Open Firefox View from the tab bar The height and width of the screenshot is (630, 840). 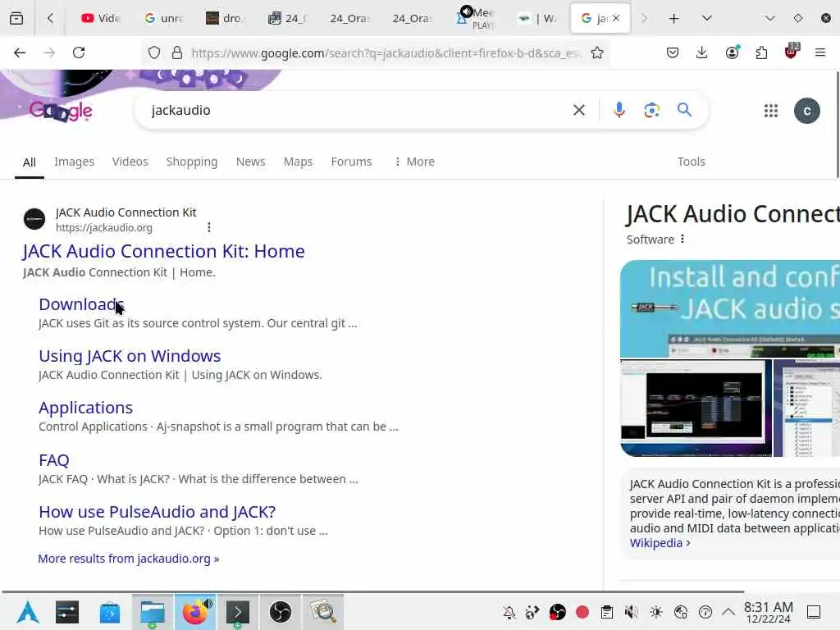coord(16,18)
